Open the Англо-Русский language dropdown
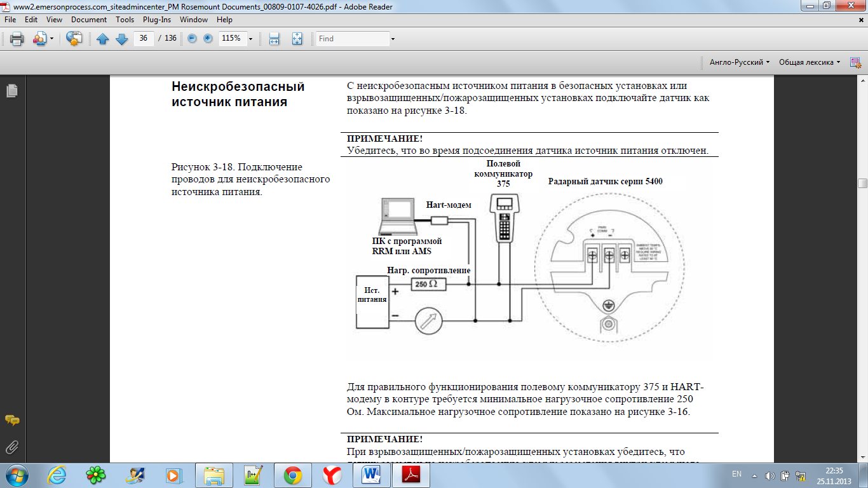The image size is (868, 488). (740, 62)
